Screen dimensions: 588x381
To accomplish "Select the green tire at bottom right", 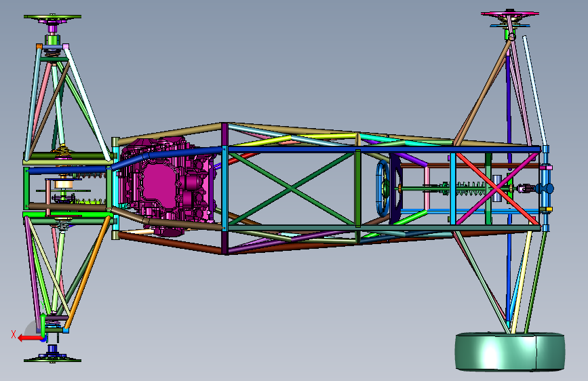I will (x=510, y=351).
